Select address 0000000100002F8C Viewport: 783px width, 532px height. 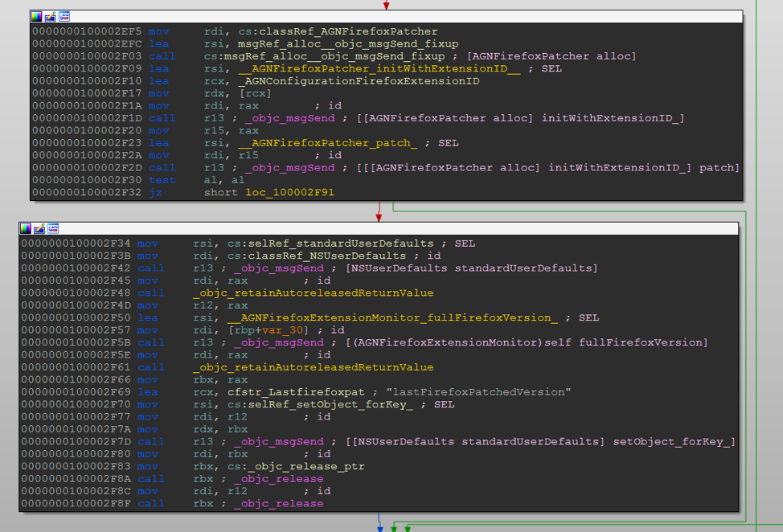pos(76,492)
